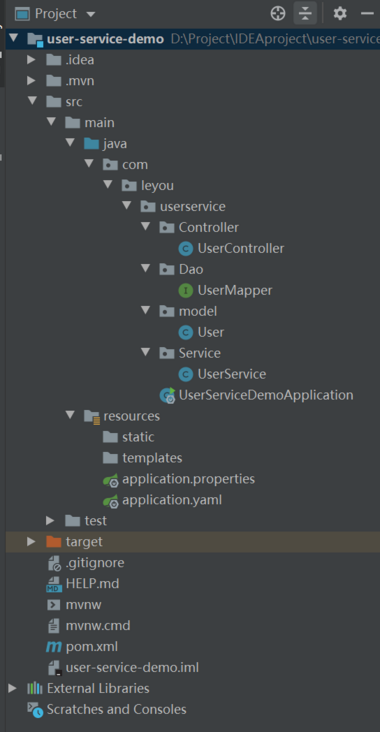Image resolution: width=380 pixels, height=732 pixels.
Task: Expand the target folder arrow
Action: 31,542
